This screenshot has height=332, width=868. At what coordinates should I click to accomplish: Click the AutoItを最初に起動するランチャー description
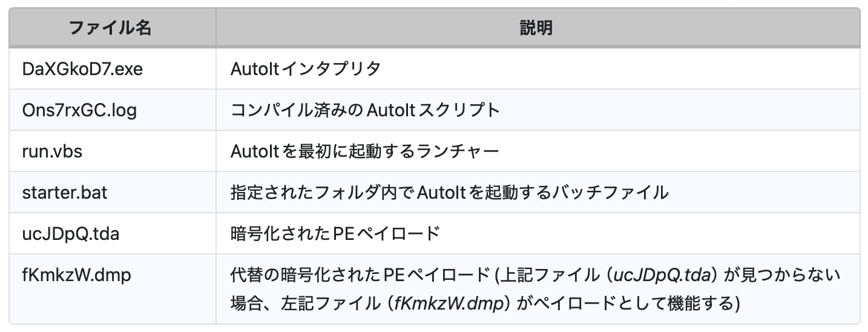click(365, 151)
